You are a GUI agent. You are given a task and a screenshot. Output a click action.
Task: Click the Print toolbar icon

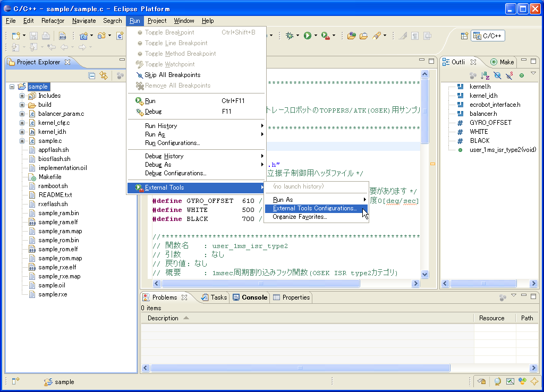[46, 36]
